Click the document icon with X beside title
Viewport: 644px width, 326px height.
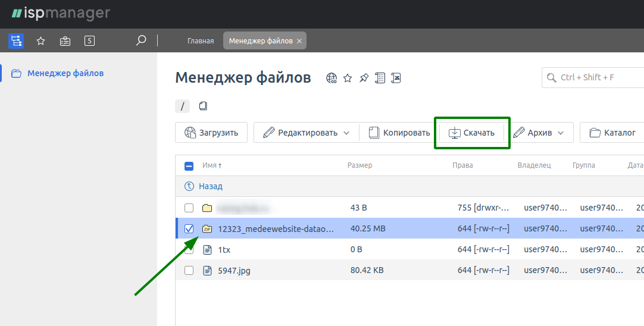tap(396, 78)
